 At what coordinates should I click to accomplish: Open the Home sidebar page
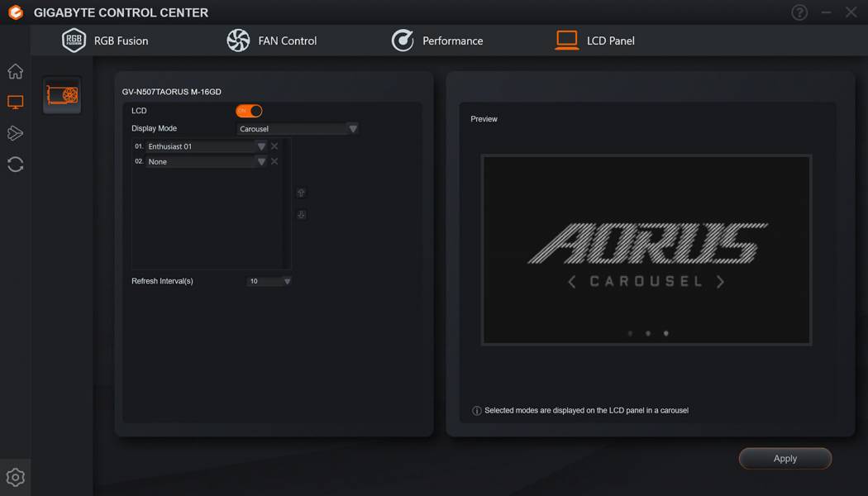(16, 71)
